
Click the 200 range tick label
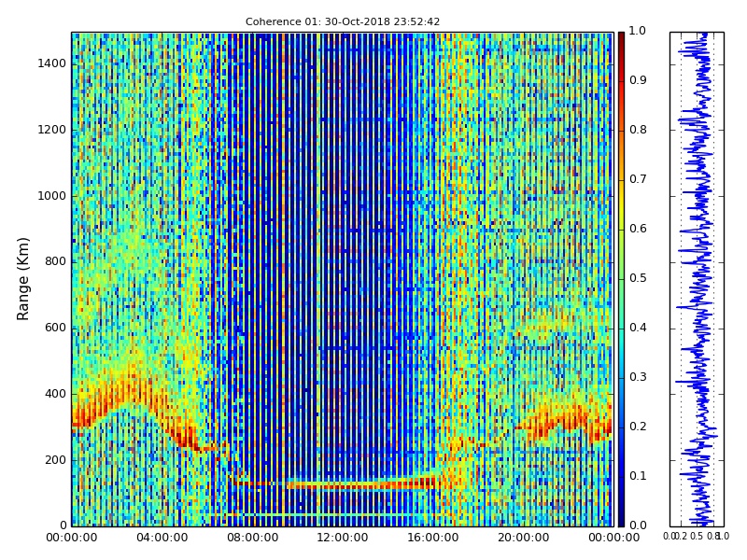pos(55,460)
